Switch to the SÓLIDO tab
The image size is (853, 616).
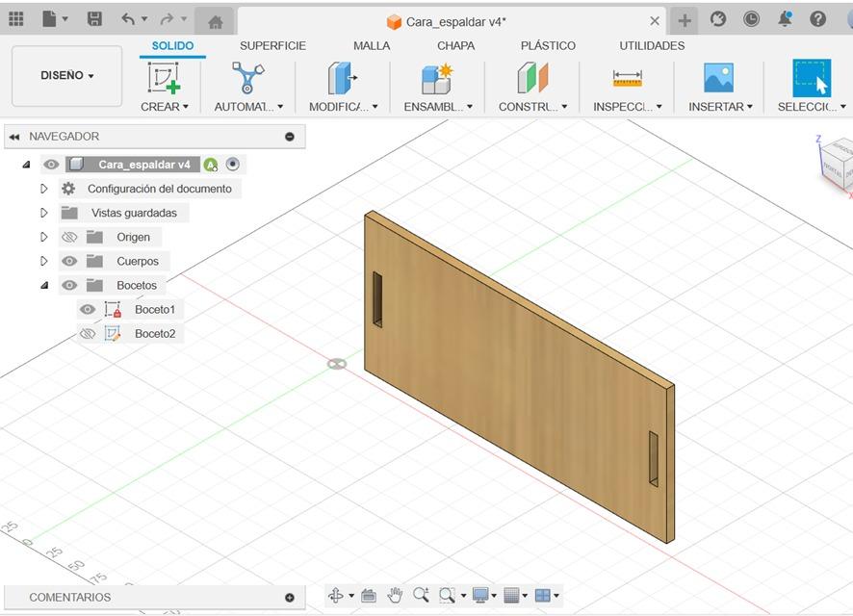[172, 45]
